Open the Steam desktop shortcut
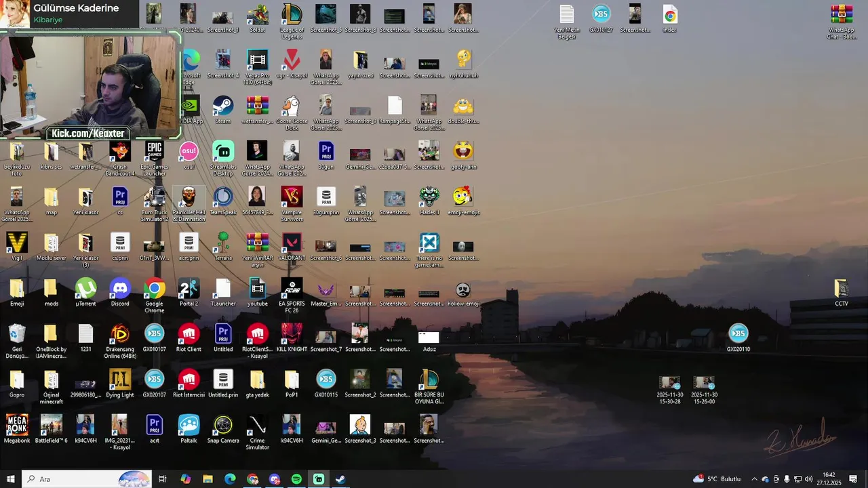The height and width of the screenshot is (488, 868). tap(223, 110)
